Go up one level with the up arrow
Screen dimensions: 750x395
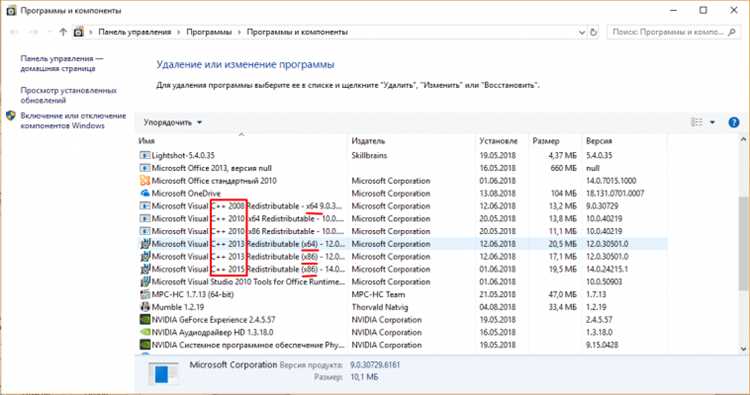63,32
